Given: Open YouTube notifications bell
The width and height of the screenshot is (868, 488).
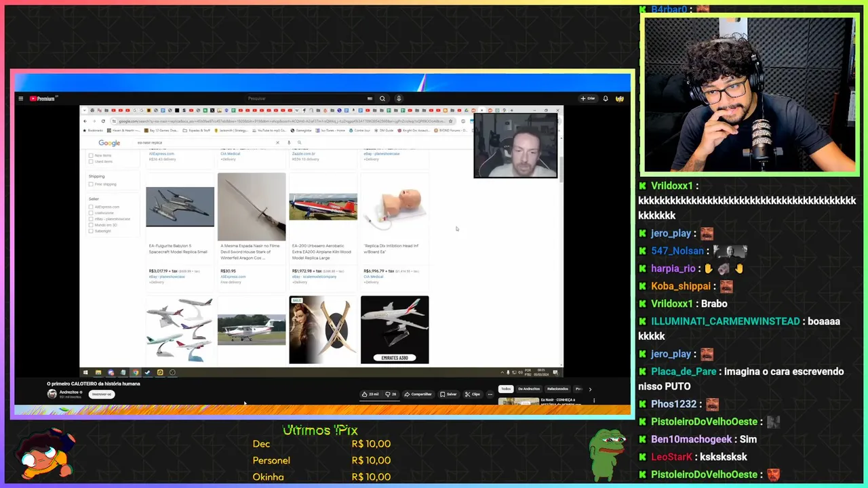Looking at the screenshot, I should [606, 98].
